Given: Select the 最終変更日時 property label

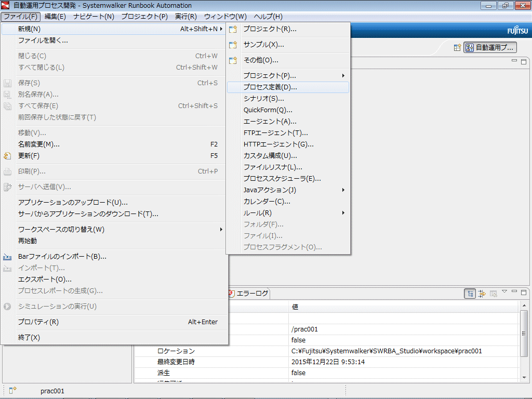Looking at the screenshot, I should point(176,362).
